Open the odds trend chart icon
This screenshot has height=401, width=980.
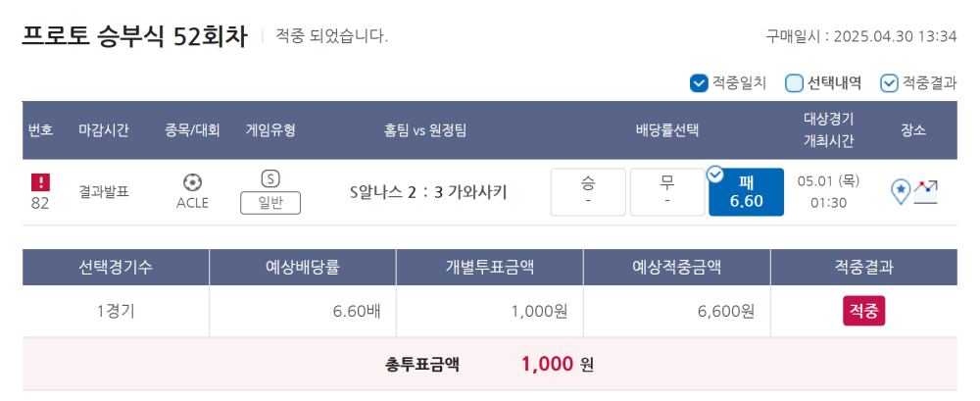pyautogui.click(x=926, y=191)
